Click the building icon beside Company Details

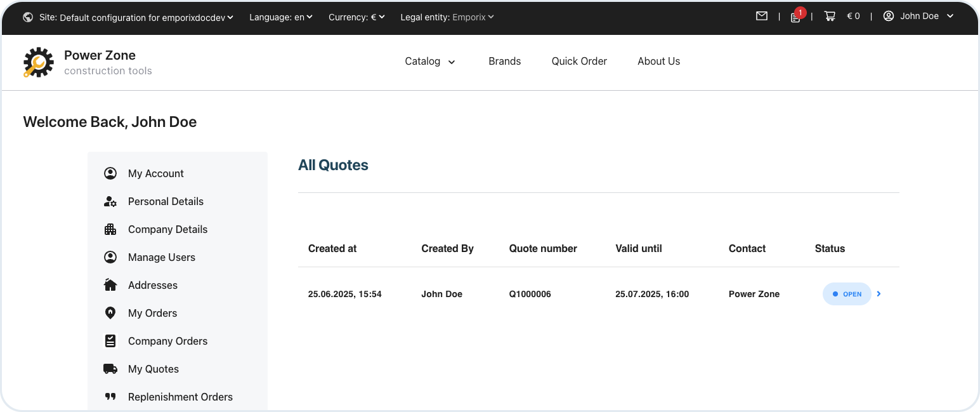coord(110,229)
